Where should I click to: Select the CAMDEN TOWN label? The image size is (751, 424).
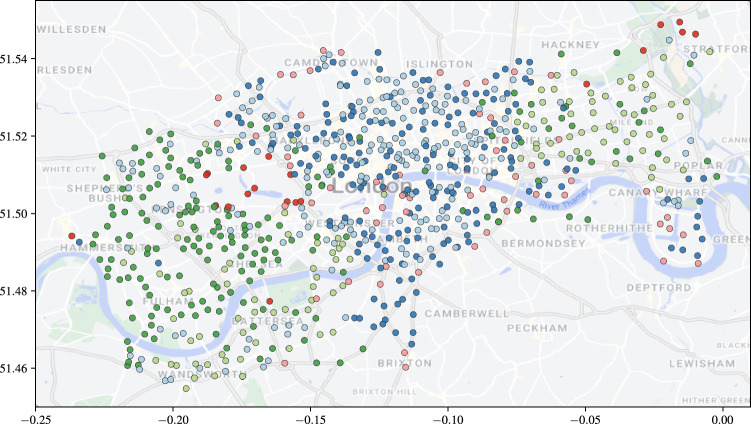pos(331,63)
